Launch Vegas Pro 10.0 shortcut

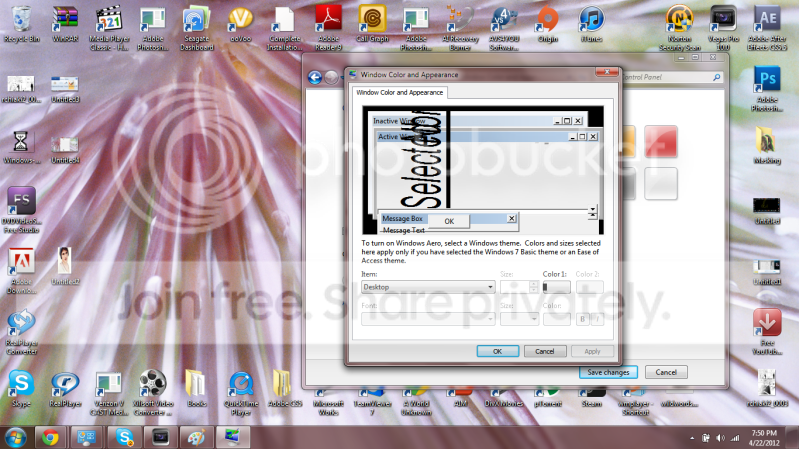[x=723, y=29]
